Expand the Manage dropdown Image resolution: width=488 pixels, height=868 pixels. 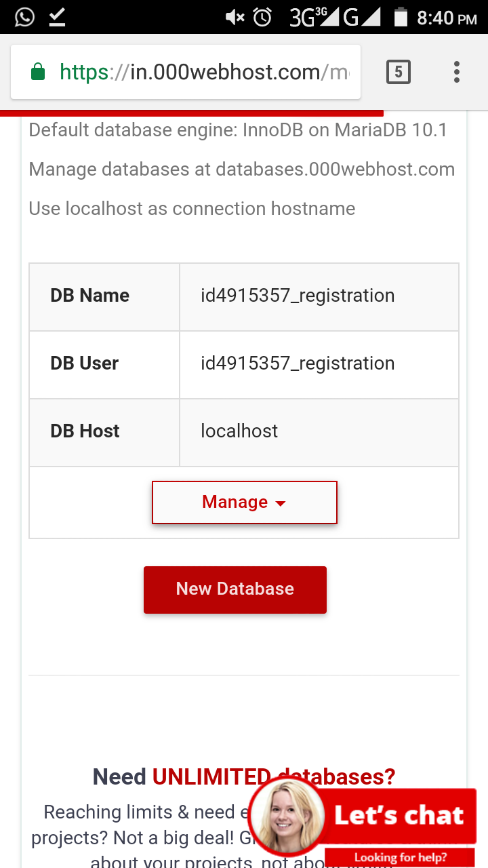tap(244, 502)
